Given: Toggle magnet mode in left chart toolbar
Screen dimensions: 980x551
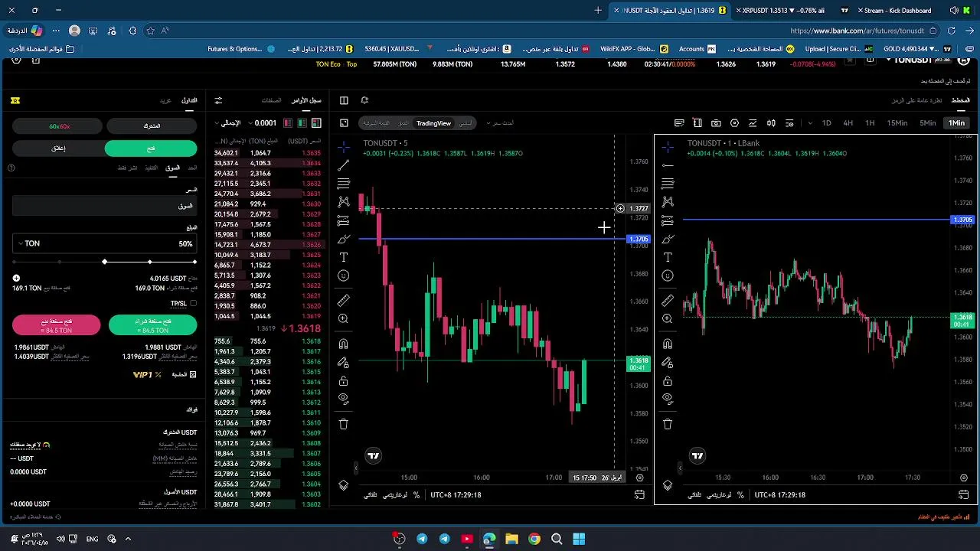Looking at the screenshot, I should pyautogui.click(x=344, y=344).
